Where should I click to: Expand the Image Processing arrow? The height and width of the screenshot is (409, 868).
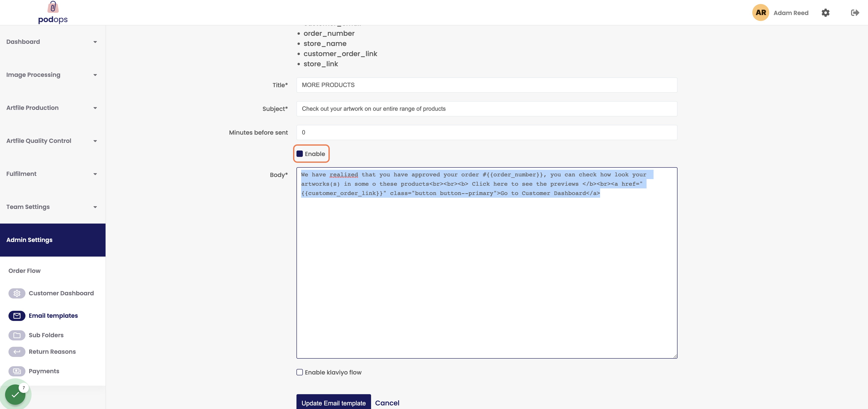tap(95, 75)
